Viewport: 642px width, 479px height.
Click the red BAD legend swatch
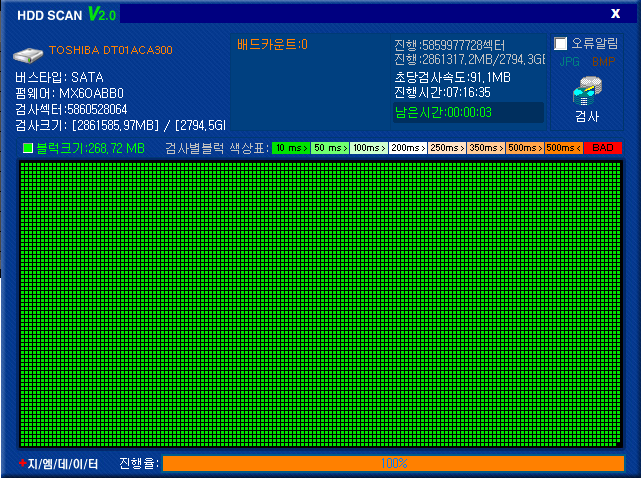point(603,148)
